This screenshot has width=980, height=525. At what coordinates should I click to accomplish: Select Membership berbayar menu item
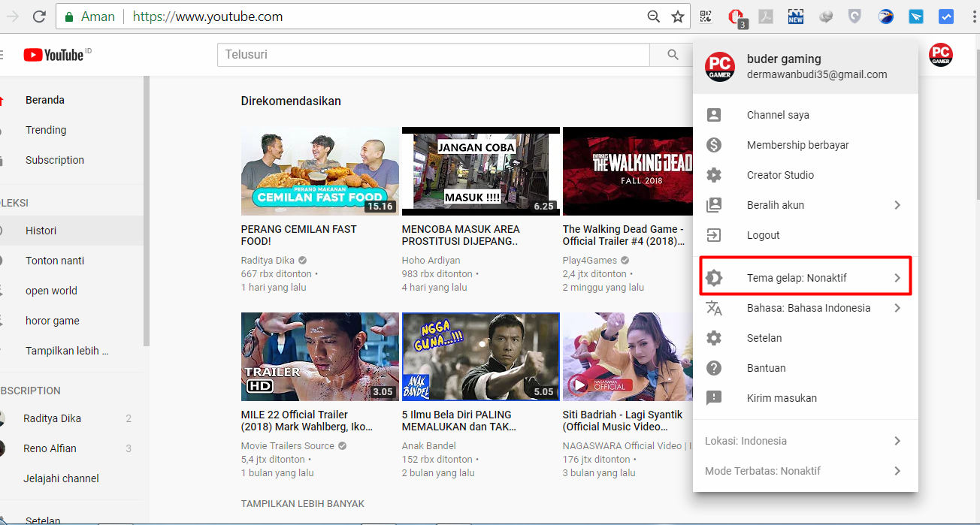point(805,145)
